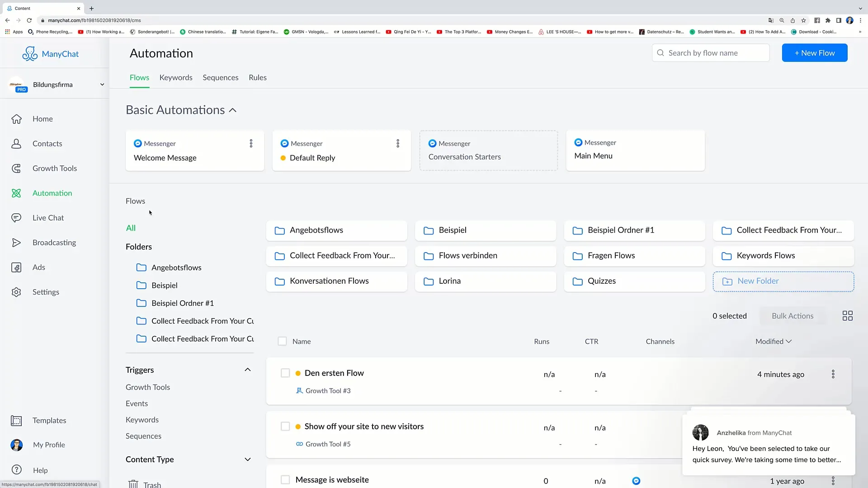Click the Live Chat bubble icon
The width and height of the screenshot is (868, 488).
point(16,218)
